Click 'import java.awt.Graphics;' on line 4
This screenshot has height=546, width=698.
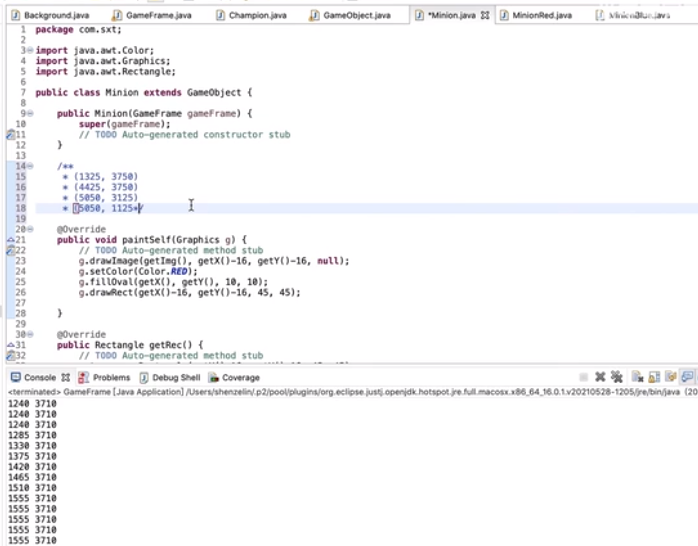pyautogui.click(x=103, y=61)
